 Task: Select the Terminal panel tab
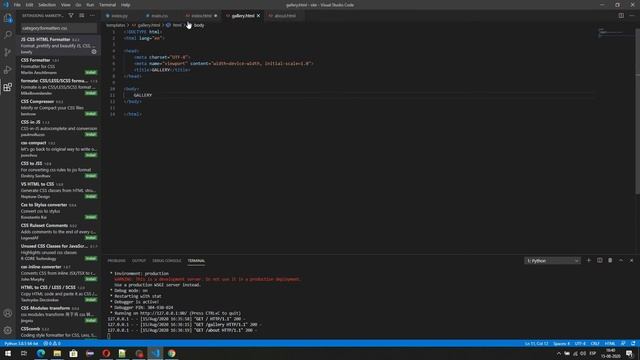[196, 261]
